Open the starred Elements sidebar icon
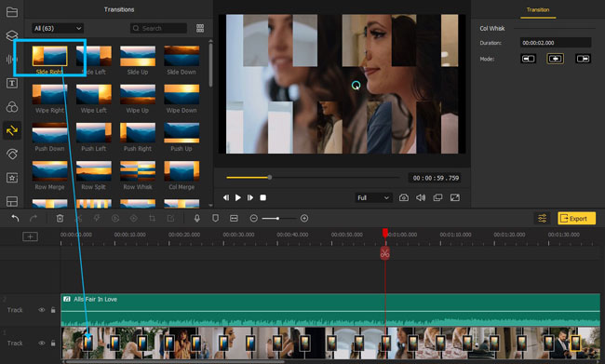Screen dimensions: 605x364 [x=12, y=178]
